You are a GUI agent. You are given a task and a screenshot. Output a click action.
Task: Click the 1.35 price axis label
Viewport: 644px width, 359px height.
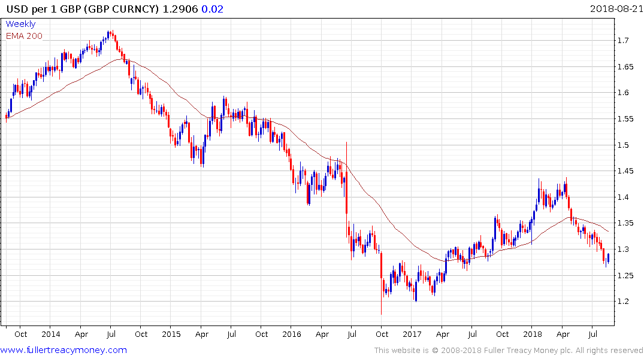625,223
